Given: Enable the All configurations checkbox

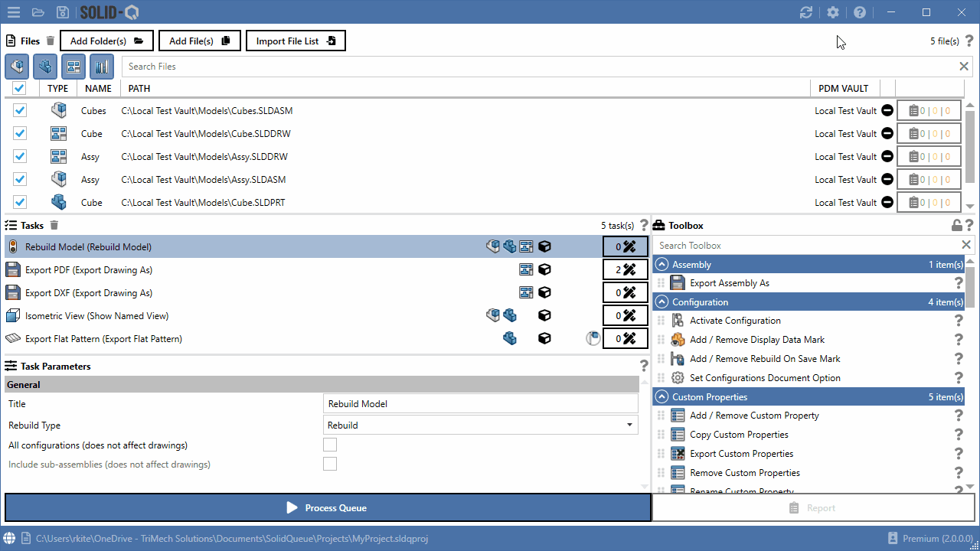Looking at the screenshot, I should (x=330, y=445).
